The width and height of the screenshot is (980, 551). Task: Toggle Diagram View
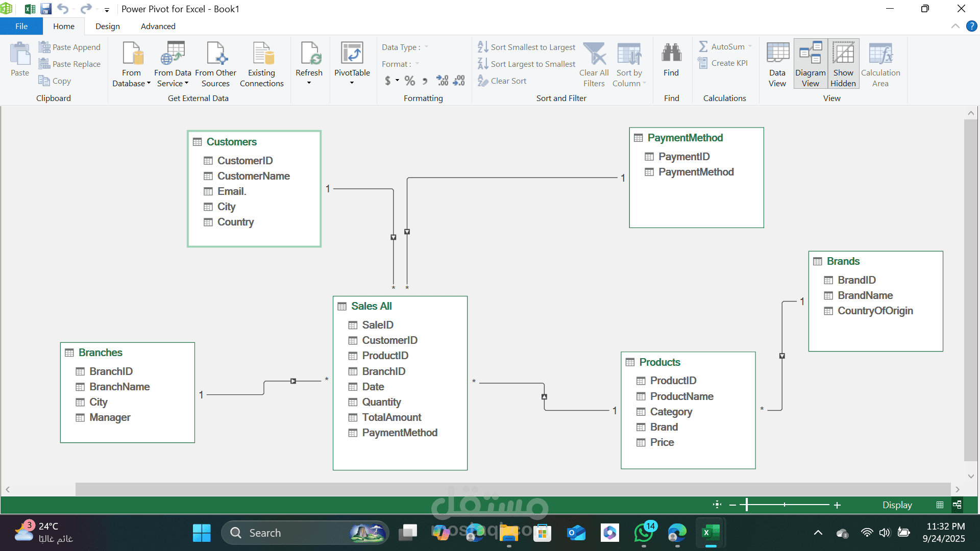click(810, 64)
